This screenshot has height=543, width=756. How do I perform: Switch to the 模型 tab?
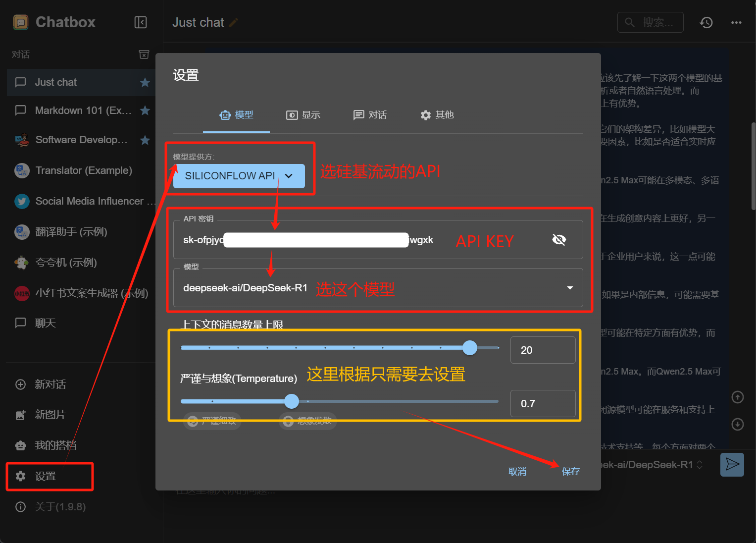click(x=236, y=115)
